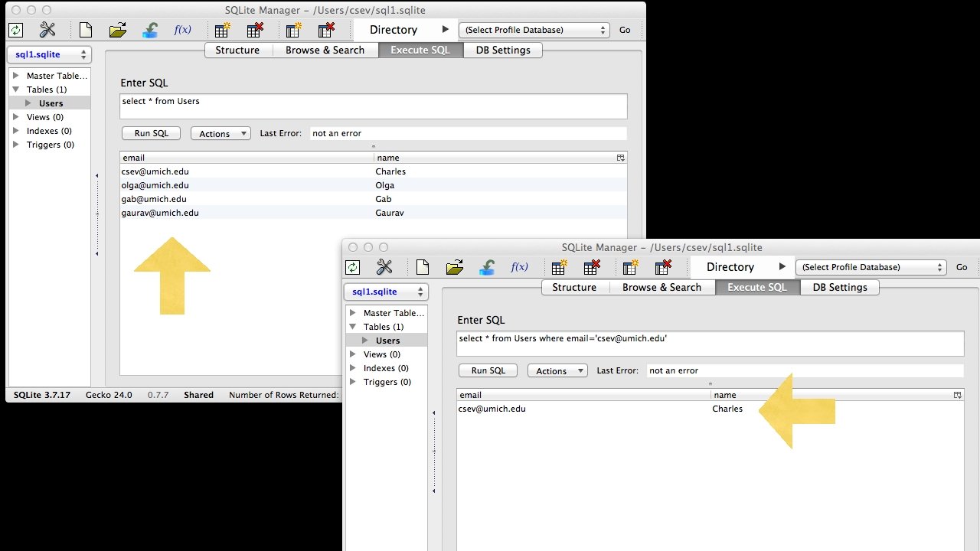The image size is (980, 551).
Task: Expand Indexes (0) triangle in front window
Action: point(352,368)
